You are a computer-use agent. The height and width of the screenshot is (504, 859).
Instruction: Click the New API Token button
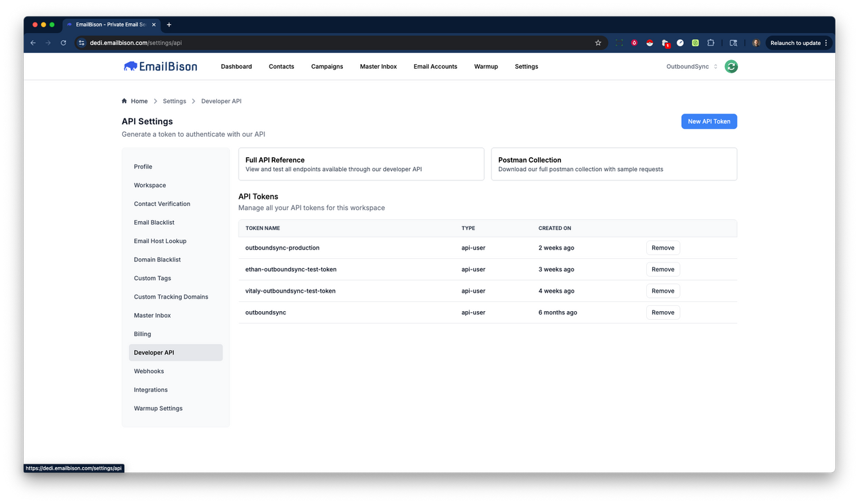pos(709,121)
